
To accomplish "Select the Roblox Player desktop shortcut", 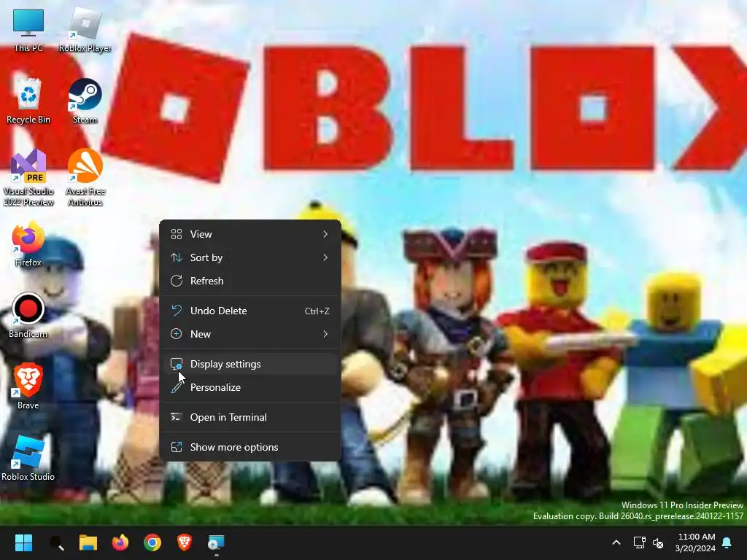I will click(85, 29).
